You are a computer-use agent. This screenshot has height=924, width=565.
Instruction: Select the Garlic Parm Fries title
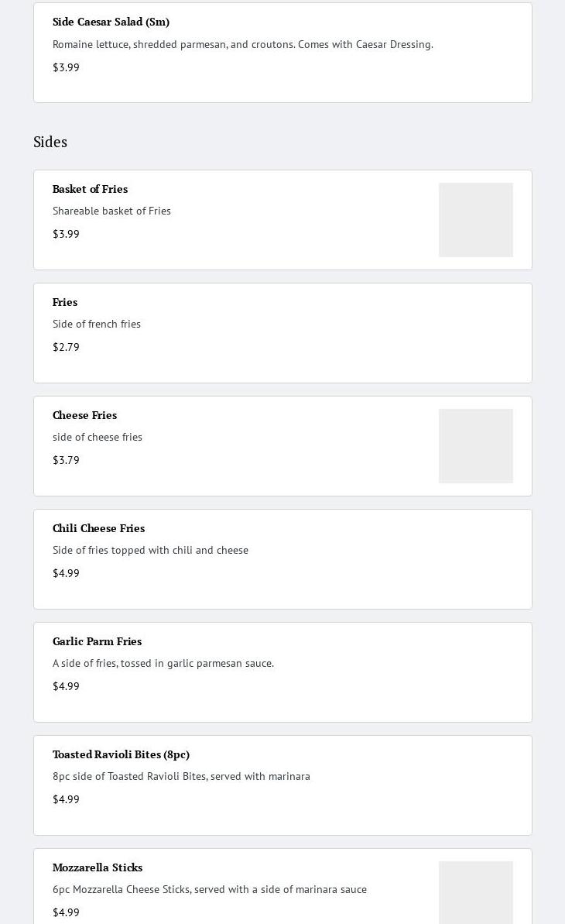(97, 641)
